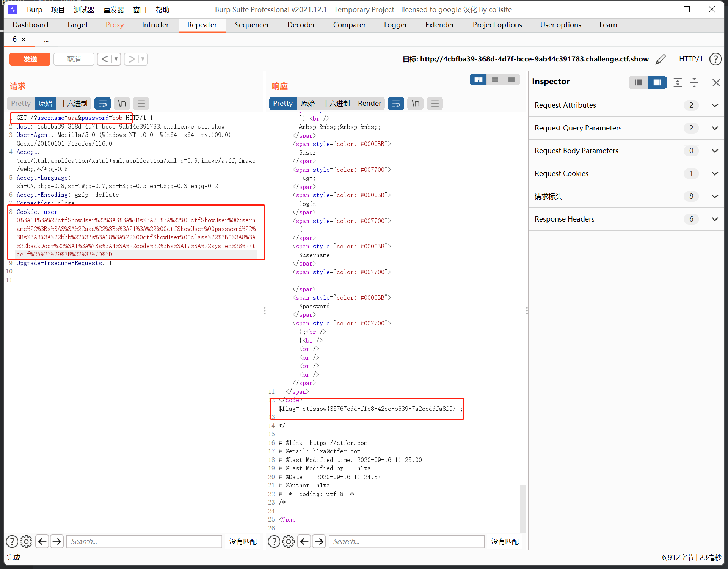Open response search settings gear icon
728x569 pixels.
(x=288, y=541)
